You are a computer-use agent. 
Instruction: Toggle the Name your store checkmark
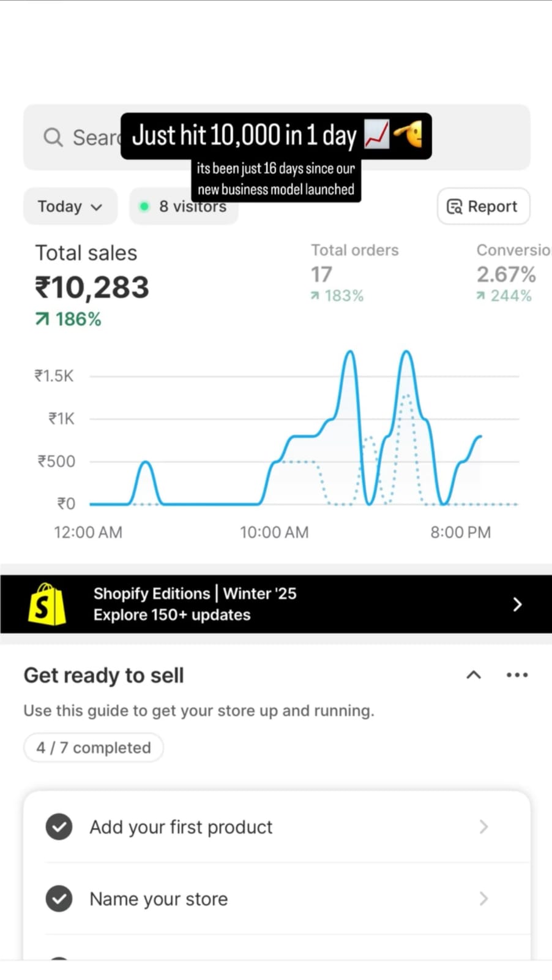(59, 899)
